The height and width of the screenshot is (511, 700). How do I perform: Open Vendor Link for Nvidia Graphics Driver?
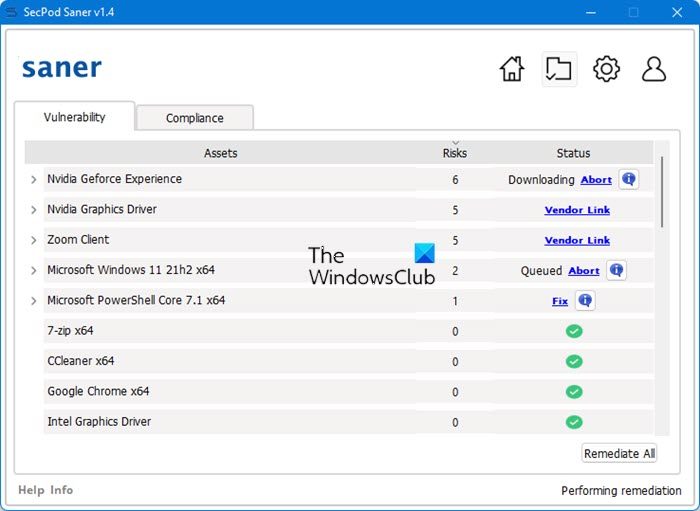point(577,210)
